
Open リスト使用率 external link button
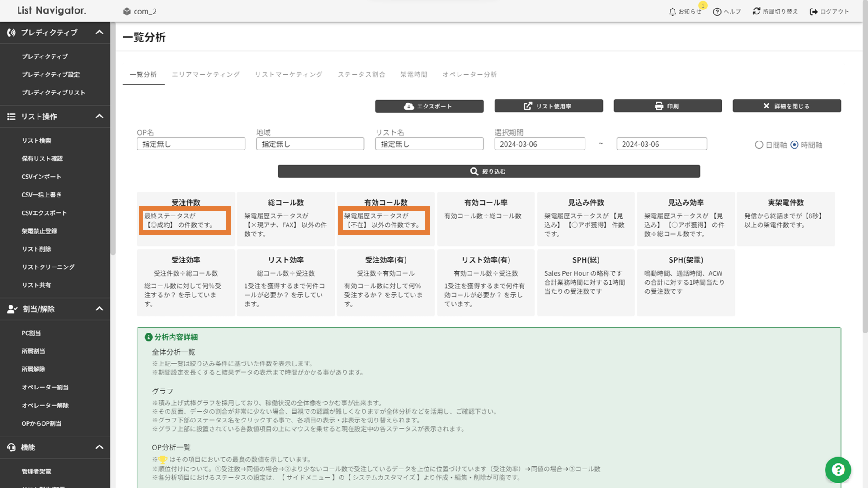point(548,106)
